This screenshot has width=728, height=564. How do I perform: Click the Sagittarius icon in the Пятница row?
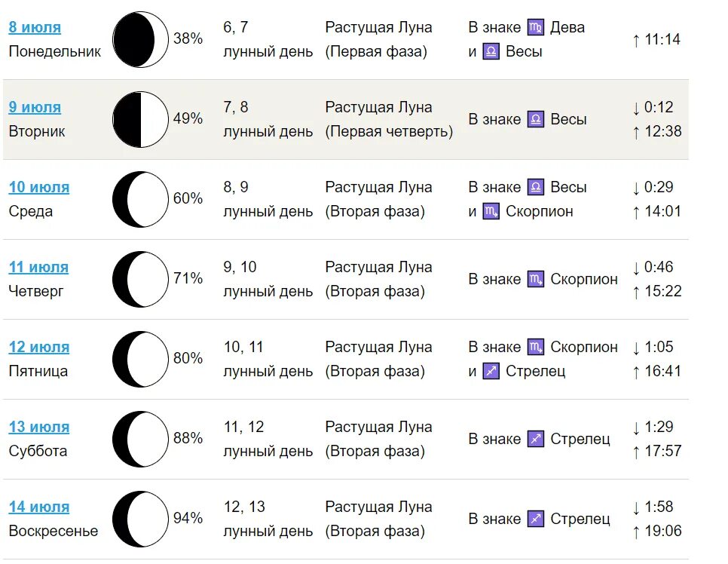tap(491, 371)
